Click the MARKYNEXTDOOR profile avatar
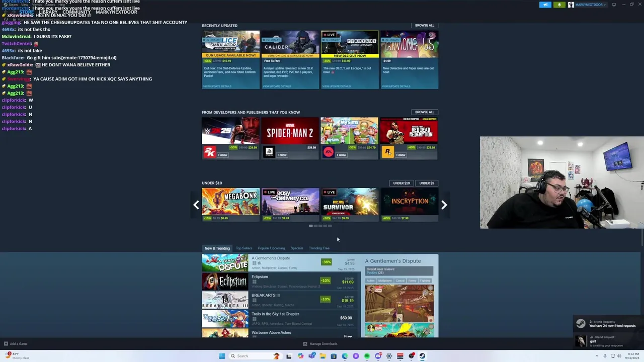Image resolution: width=644 pixels, height=362 pixels. coord(571,5)
